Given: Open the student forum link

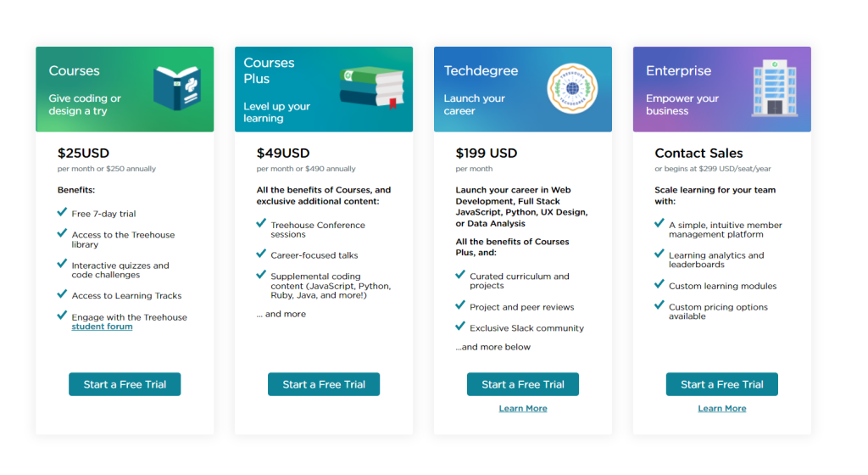Looking at the screenshot, I should tap(102, 327).
